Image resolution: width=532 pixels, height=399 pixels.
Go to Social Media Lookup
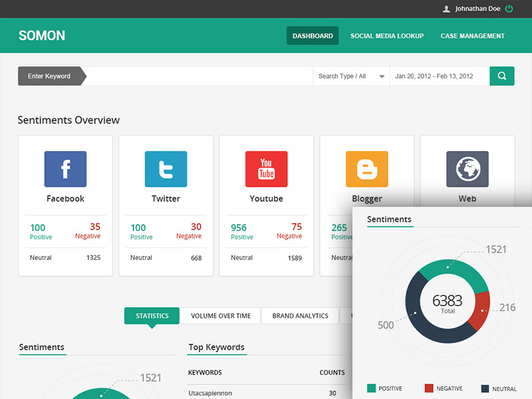click(387, 36)
